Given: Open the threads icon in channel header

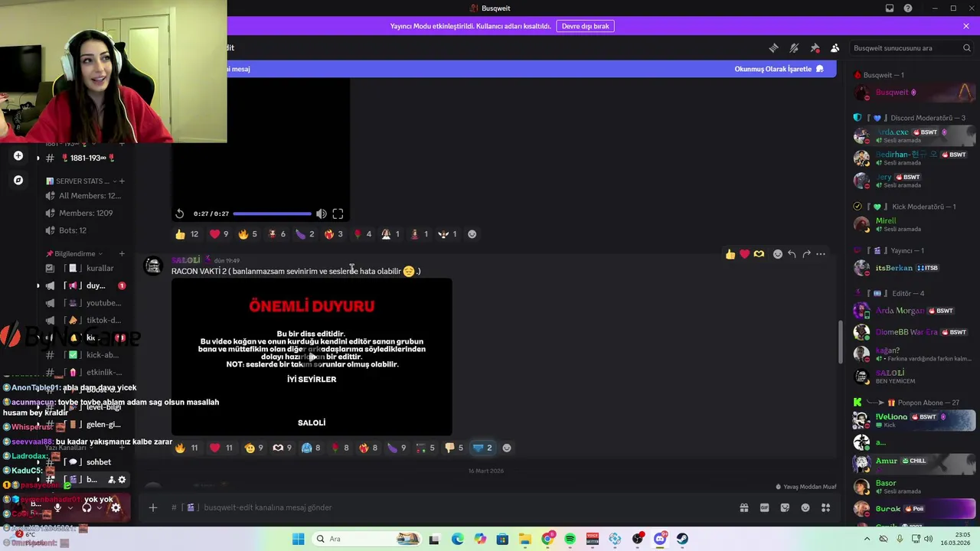Looking at the screenshot, I should (773, 47).
